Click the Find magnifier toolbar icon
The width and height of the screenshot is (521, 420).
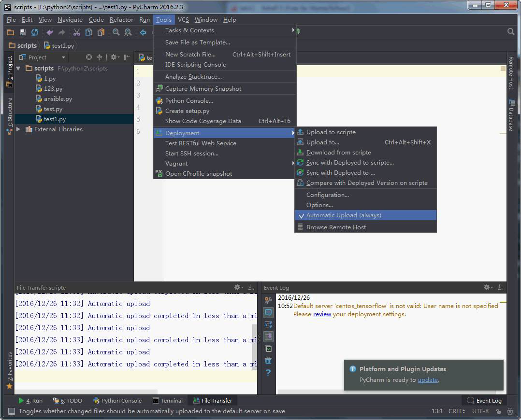[116, 32]
